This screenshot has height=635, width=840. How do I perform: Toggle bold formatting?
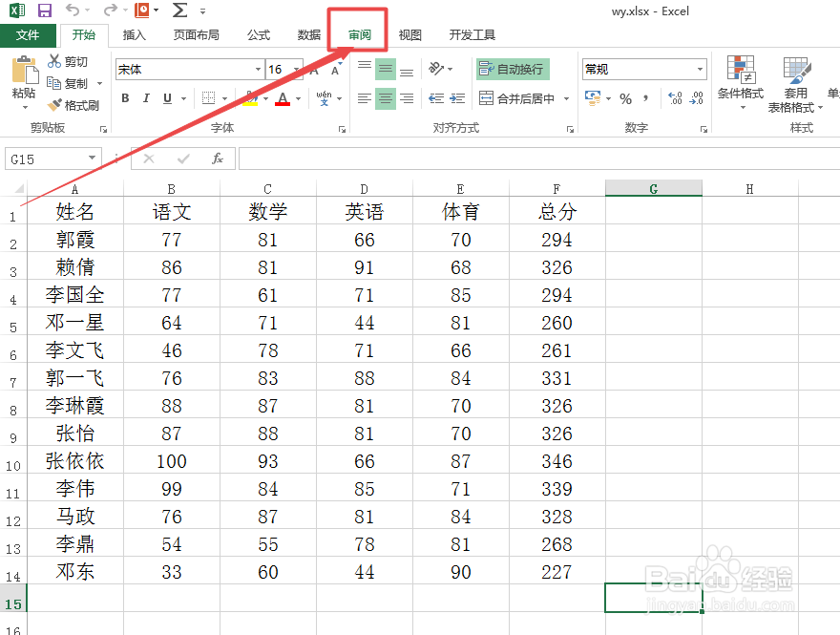coord(124,97)
